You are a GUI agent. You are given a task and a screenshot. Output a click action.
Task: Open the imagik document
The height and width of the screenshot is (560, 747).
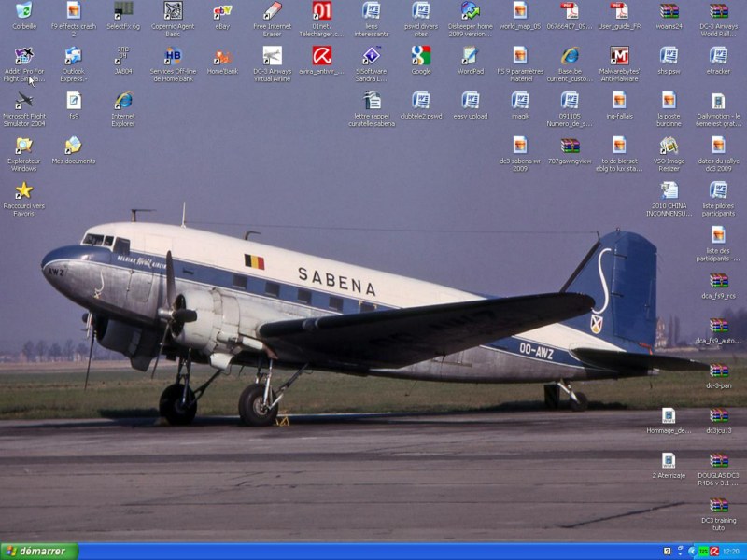(x=520, y=101)
